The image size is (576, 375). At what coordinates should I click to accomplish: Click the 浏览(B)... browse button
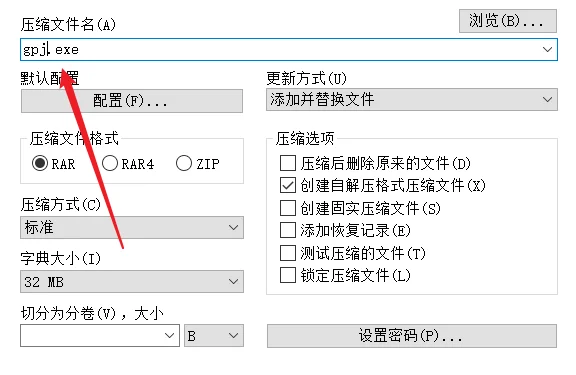pyautogui.click(x=508, y=21)
